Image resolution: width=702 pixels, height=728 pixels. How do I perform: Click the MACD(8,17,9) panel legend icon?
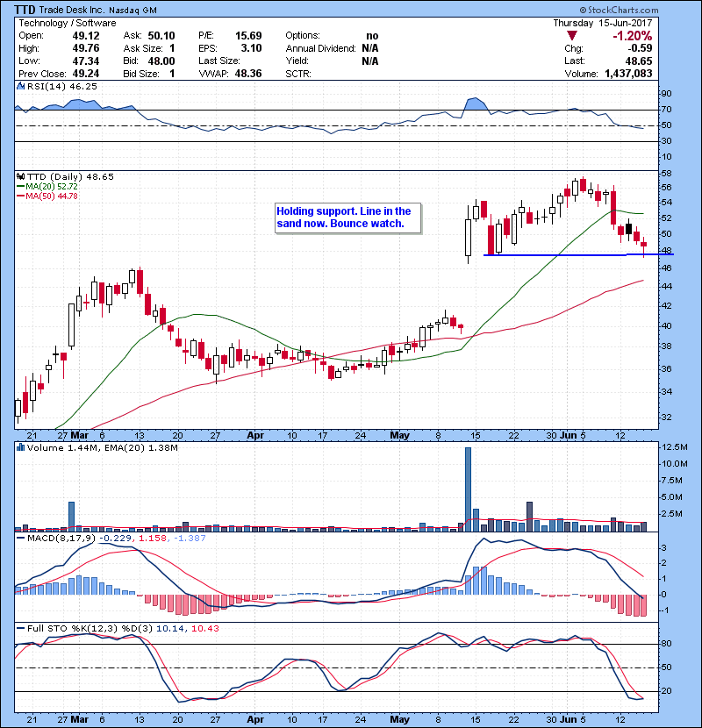(x=18, y=538)
